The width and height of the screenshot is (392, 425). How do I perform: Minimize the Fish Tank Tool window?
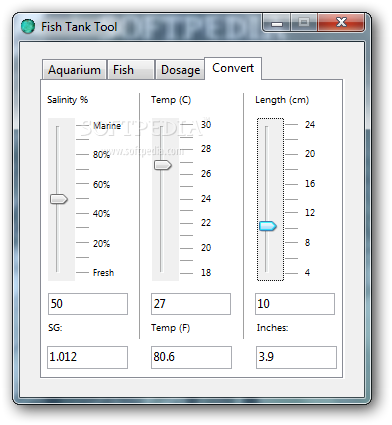point(277,23)
